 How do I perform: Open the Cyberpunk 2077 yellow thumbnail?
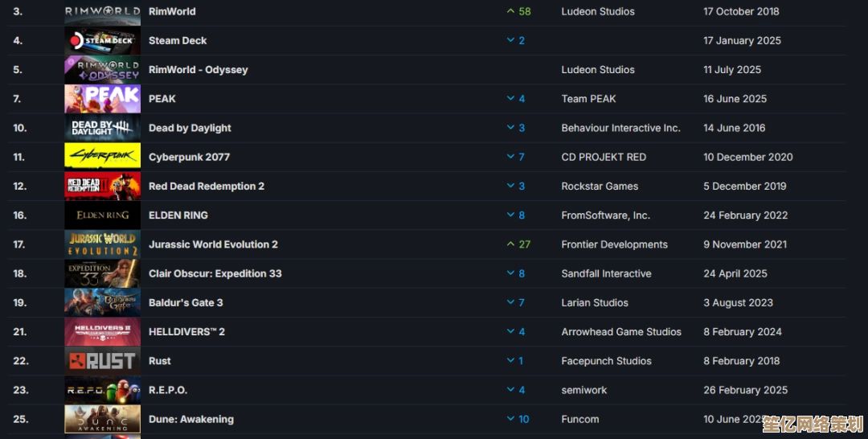(x=102, y=157)
